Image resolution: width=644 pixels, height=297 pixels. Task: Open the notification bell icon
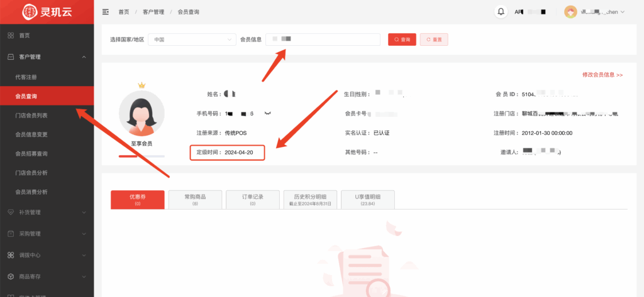click(x=501, y=12)
